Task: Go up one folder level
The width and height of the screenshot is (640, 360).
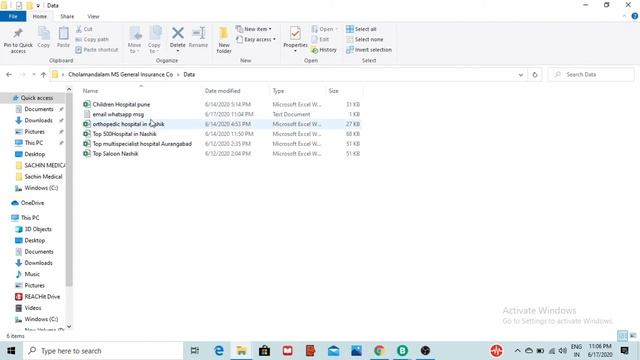Action: point(43,74)
